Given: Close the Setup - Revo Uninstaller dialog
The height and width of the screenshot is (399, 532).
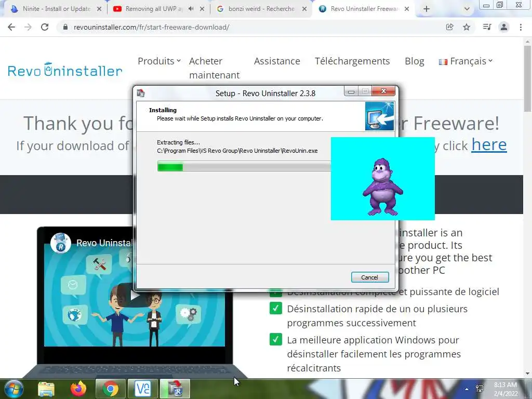Looking at the screenshot, I should [x=383, y=91].
